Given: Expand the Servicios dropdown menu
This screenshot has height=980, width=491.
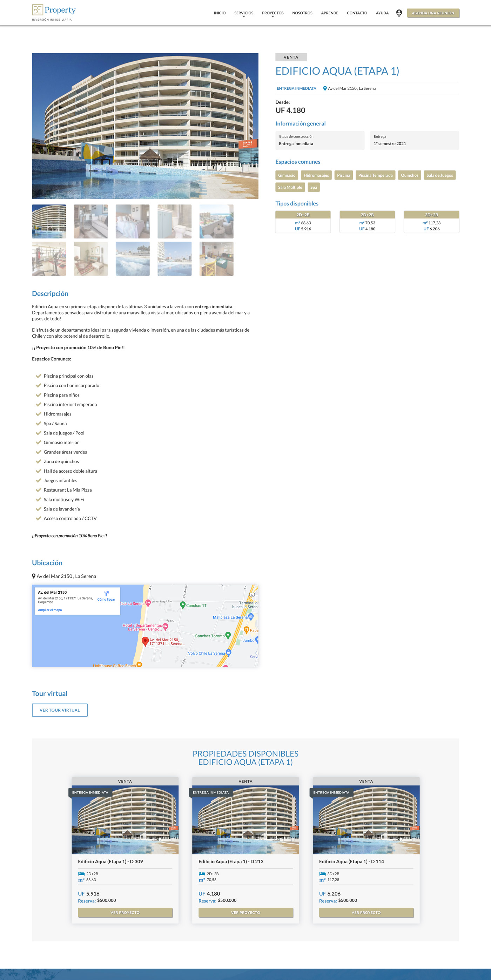Looking at the screenshot, I should click(x=244, y=13).
